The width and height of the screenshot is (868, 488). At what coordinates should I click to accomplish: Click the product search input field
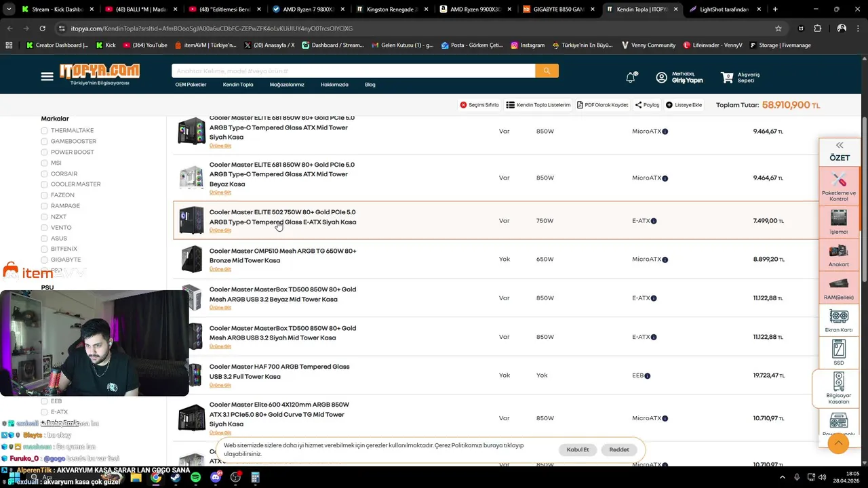point(353,71)
